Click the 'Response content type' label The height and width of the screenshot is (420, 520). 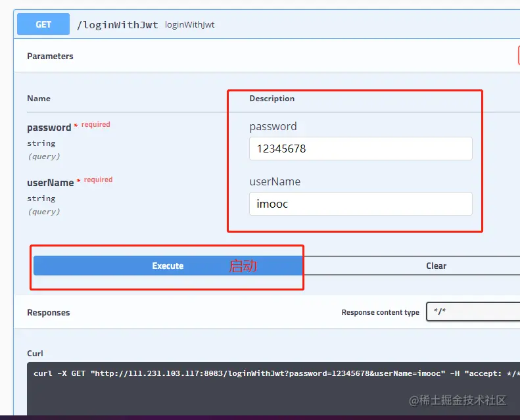tap(381, 312)
